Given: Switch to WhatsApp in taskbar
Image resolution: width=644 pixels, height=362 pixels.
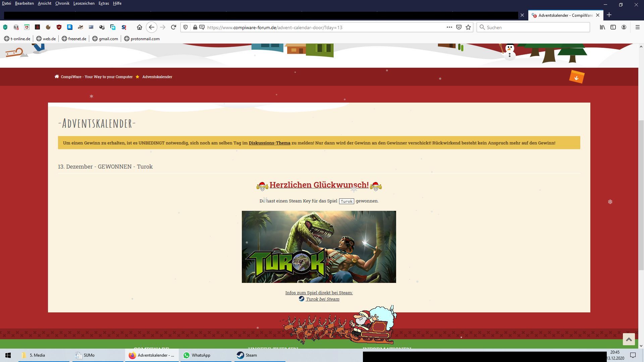Looking at the screenshot, I should [x=206, y=355].
